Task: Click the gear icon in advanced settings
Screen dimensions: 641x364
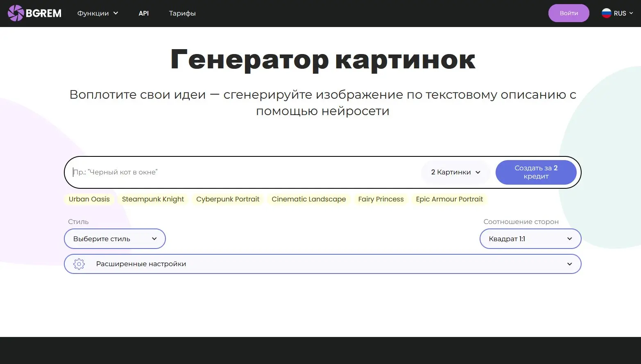Action: pos(79,264)
